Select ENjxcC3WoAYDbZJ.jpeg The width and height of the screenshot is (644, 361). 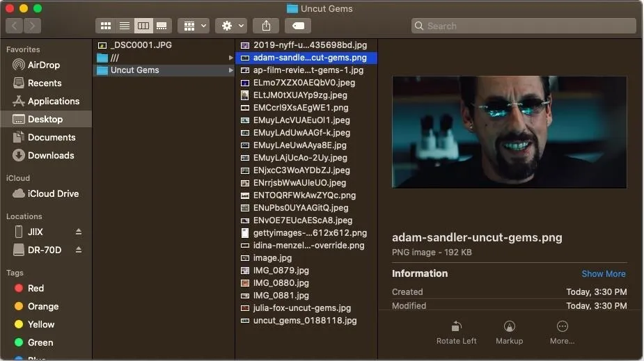[x=307, y=170]
